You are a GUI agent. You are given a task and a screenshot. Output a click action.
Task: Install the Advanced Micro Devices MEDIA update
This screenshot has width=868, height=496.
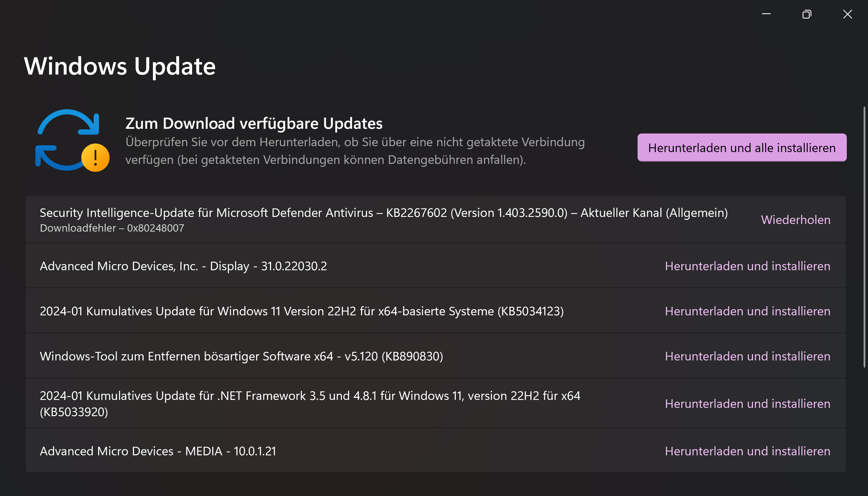pyautogui.click(x=748, y=451)
